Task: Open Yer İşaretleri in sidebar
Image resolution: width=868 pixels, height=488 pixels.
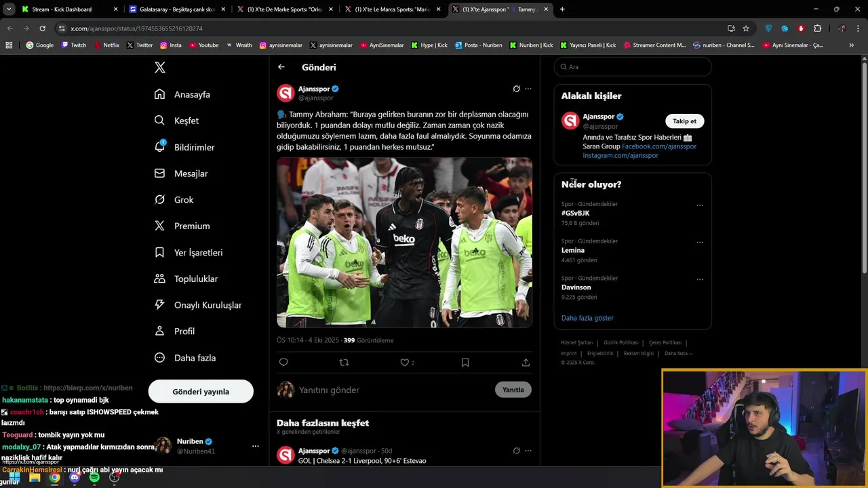Action: (x=189, y=252)
